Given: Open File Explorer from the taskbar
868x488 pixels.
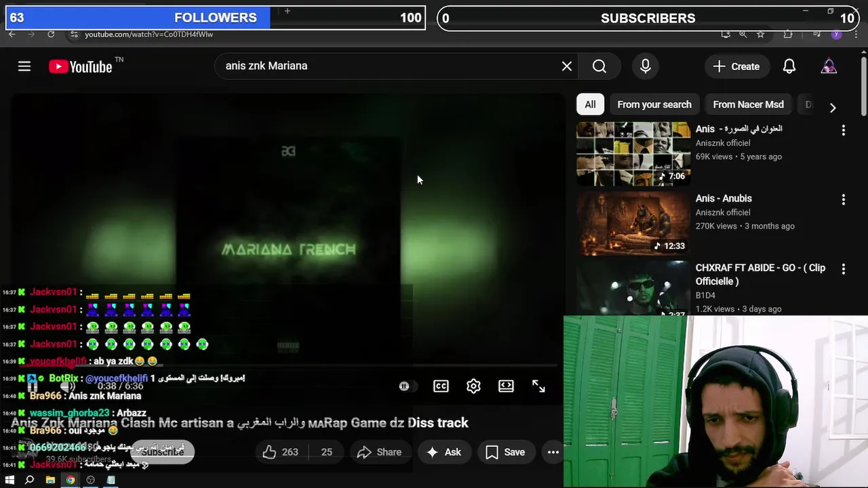Looking at the screenshot, I should click(50, 480).
